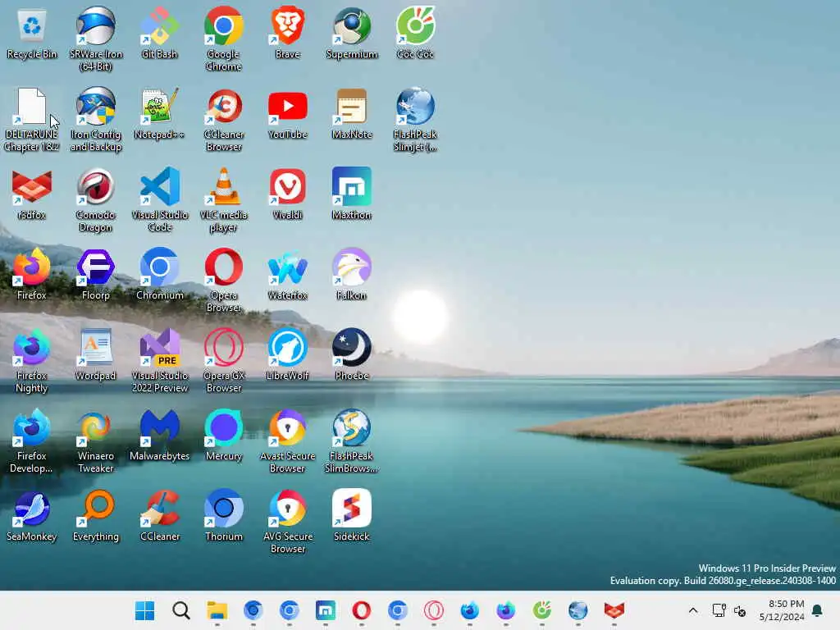Select the Opera GX Browser desktop shortcut

[x=224, y=361]
